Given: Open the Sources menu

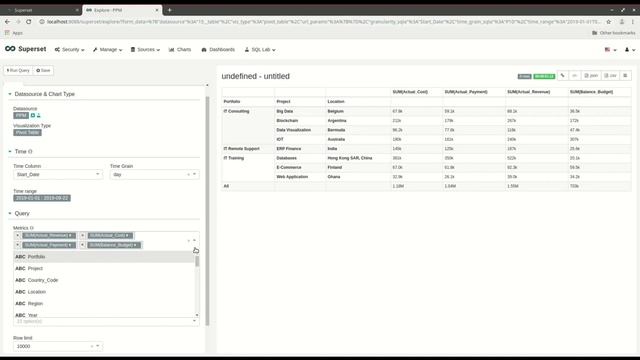Looking at the screenshot, I should coord(145,49).
